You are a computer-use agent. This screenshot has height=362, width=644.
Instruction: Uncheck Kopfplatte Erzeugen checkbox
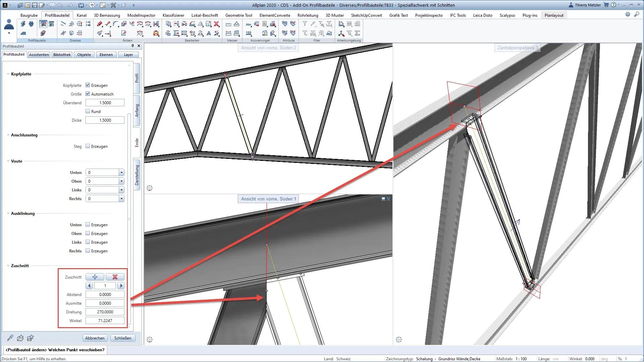click(x=88, y=85)
